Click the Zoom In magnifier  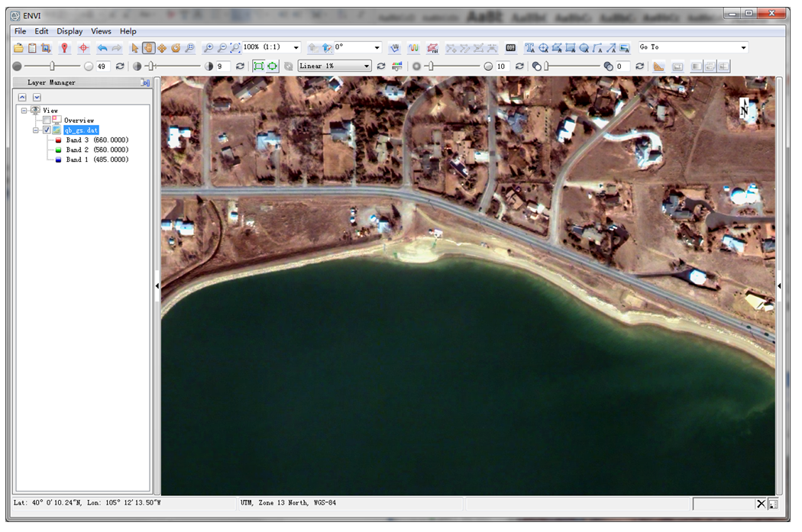click(x=209, y=48)
